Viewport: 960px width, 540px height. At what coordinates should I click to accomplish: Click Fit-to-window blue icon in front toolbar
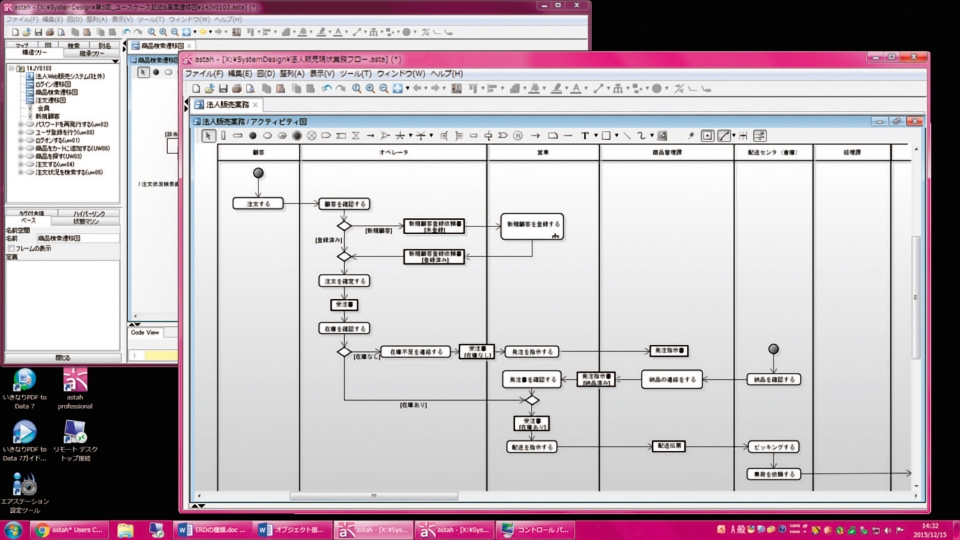point(398,89)
